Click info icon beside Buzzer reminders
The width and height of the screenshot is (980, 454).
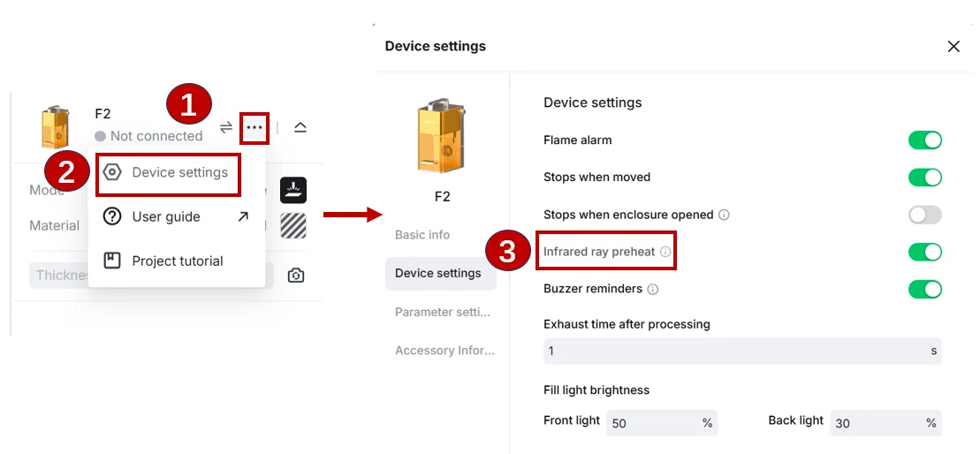(652, 289)
